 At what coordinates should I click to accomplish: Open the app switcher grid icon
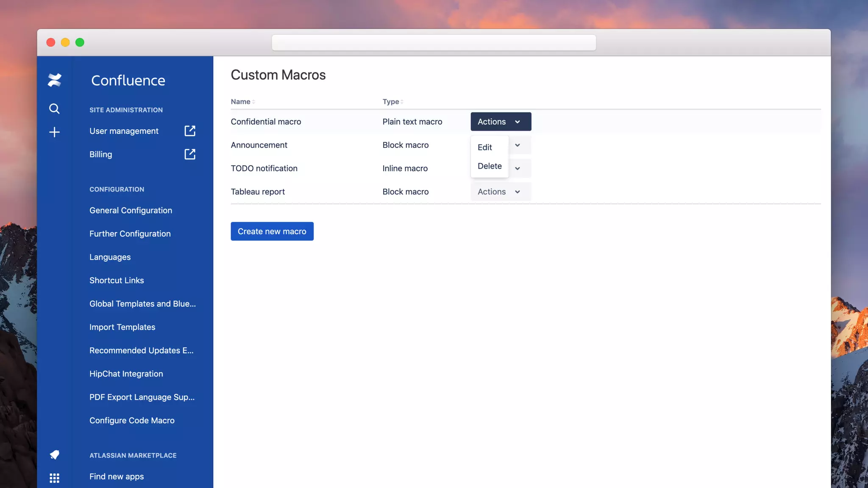54,478
